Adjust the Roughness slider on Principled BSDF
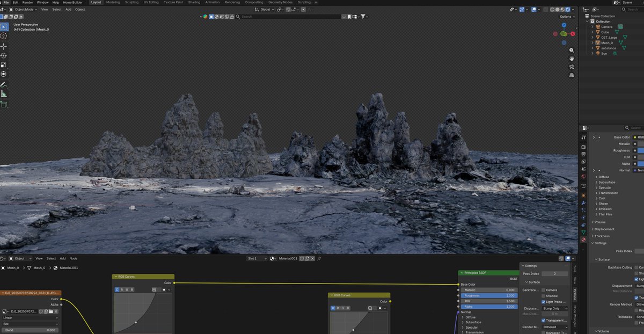Image resolution: width=644 pixels, height=334 pixels. 489,295
